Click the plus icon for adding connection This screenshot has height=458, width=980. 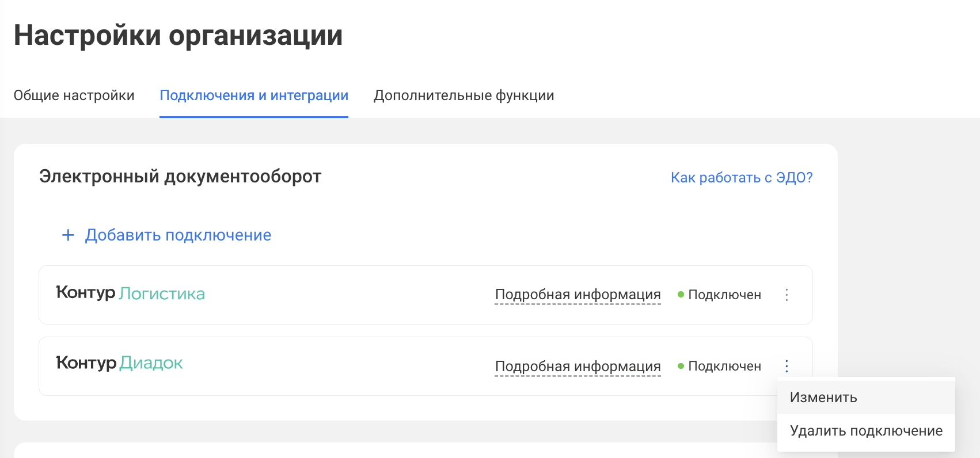[68, 235]
